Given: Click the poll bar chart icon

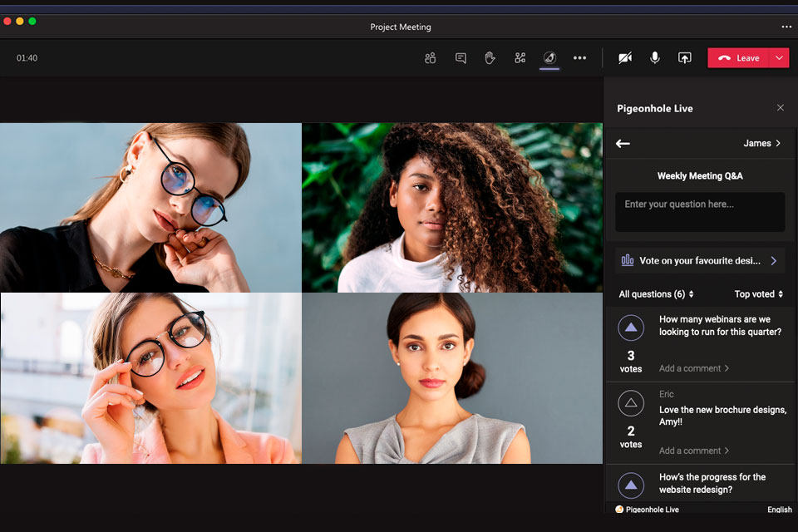Looking at the screenshot, I should 628,260.
